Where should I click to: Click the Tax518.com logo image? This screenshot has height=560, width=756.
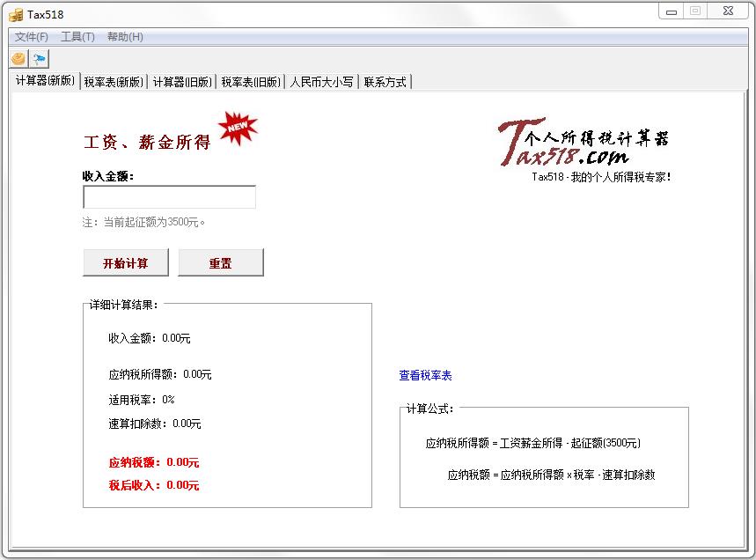[583, 143]
